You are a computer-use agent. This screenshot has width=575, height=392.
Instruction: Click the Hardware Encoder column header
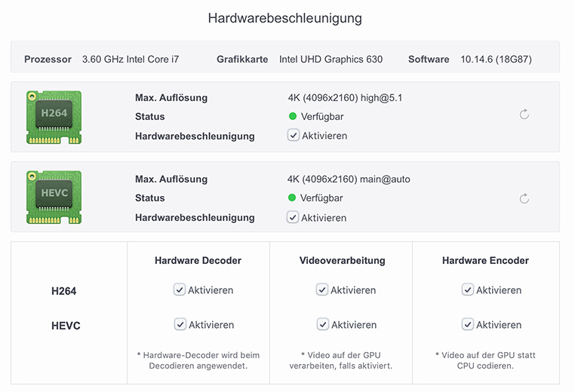click(x=485, y=261)
